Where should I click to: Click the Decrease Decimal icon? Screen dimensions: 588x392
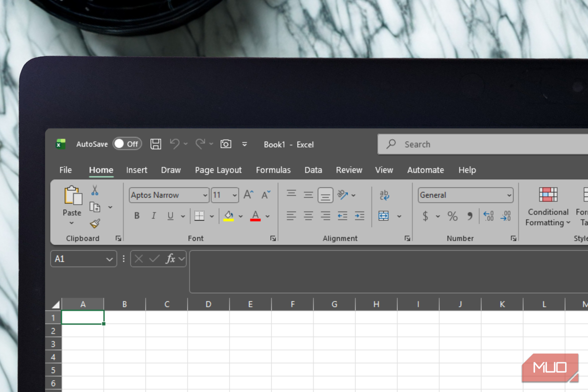(x=506, y=216)
